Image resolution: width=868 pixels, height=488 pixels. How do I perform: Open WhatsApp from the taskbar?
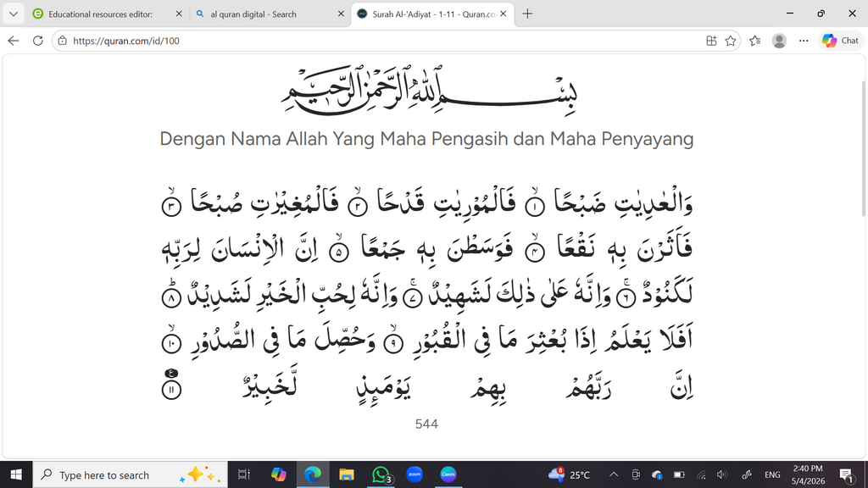(381, 474)
